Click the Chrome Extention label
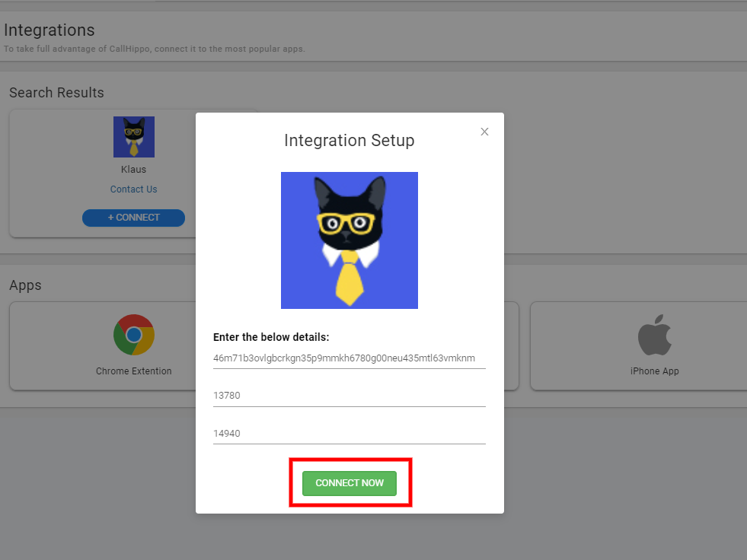 pos(134,371)
